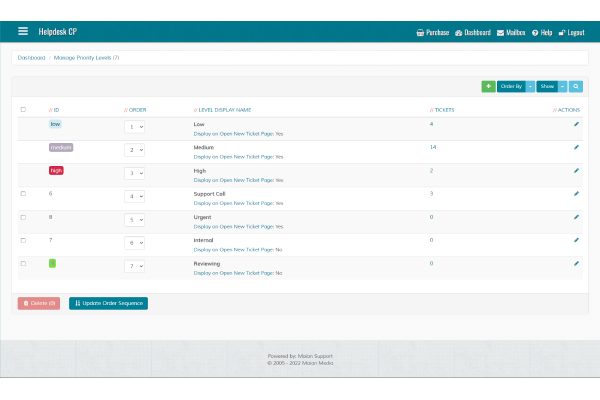
Task: Click the Manage Priority Levels (7) breadcrumb
Action: tap(86, 58)
